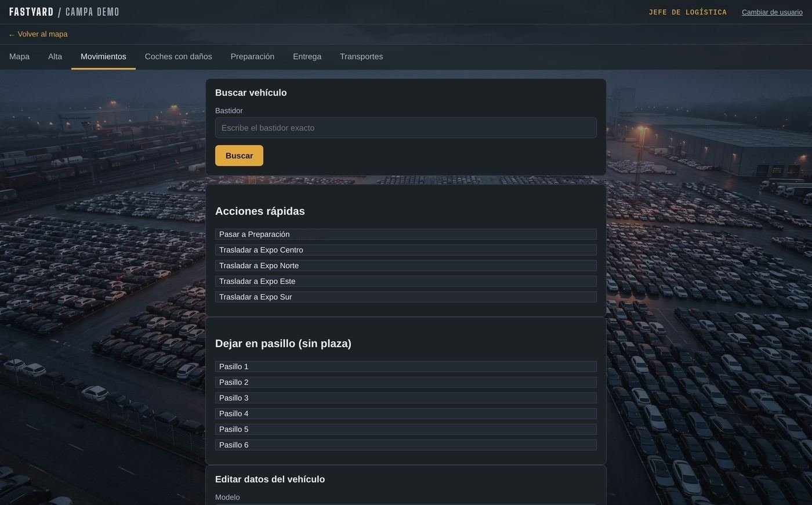Screen dimensions: 812x505
Task: Click the Buscar button
Action: [239, 156]
